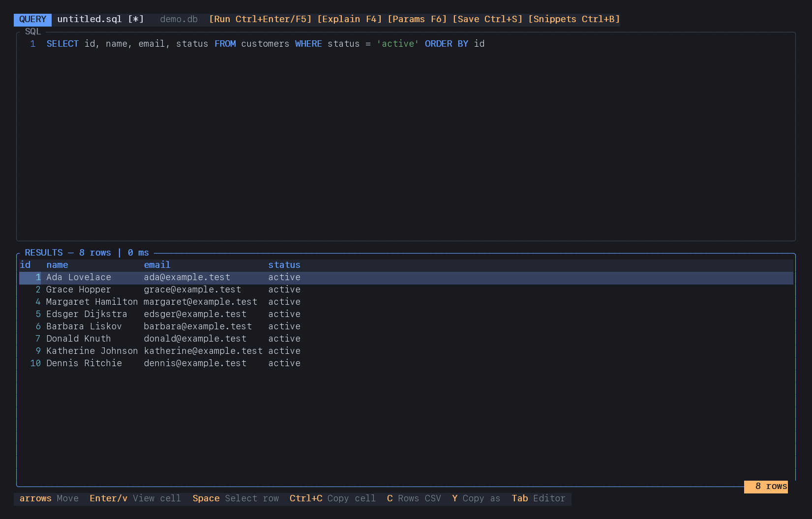Select the Ada Lovelace cell
The image size is (812, 519).
coord(79,277)
